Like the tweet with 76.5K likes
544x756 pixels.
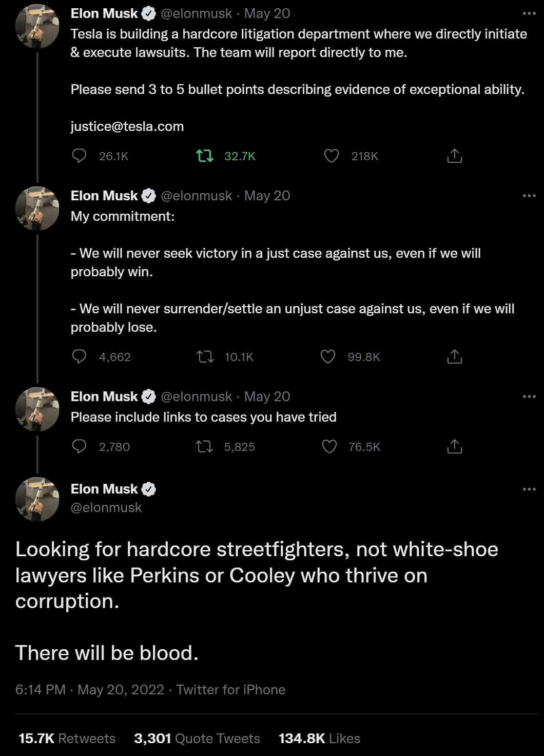[x=329, y=446]
